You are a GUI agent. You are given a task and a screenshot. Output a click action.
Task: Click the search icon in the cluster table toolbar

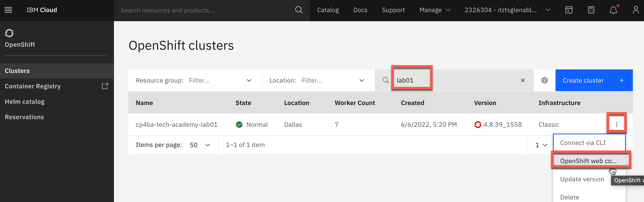[x=386, y=80]
